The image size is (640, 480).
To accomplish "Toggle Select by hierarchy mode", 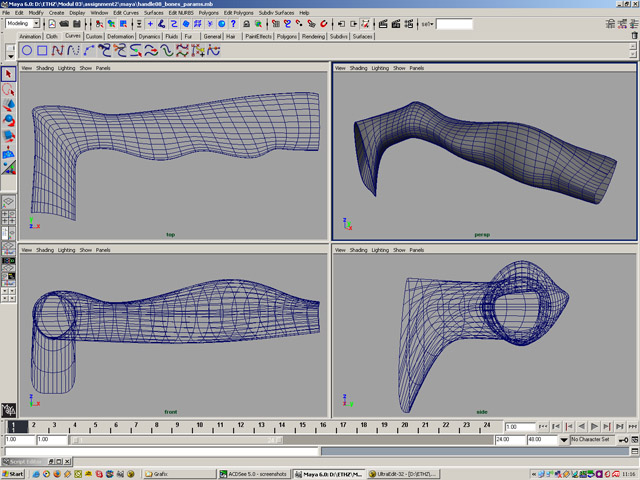I will point(100,24).
